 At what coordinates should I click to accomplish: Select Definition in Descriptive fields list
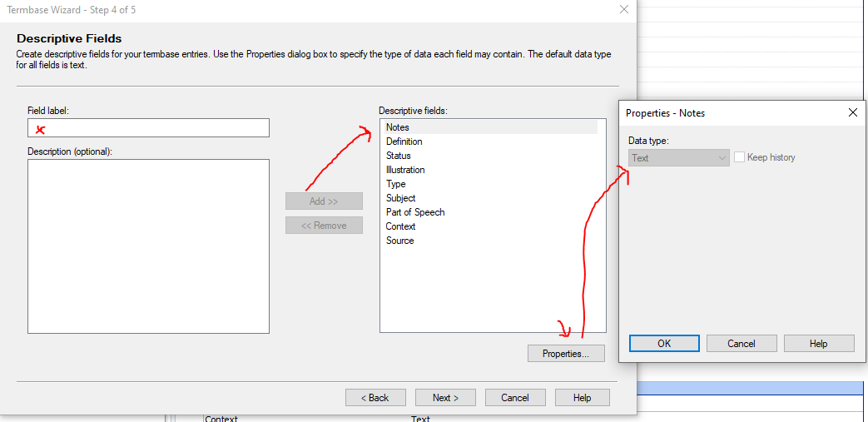coord(404,141)
